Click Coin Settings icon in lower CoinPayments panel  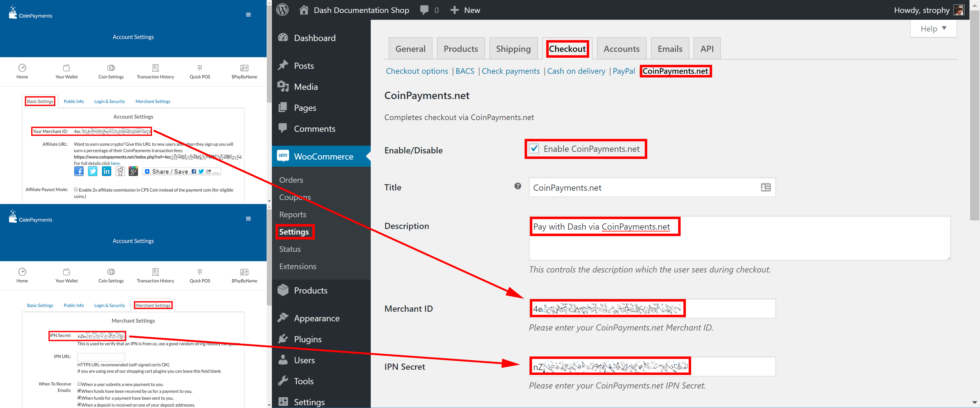pos(111,272)
